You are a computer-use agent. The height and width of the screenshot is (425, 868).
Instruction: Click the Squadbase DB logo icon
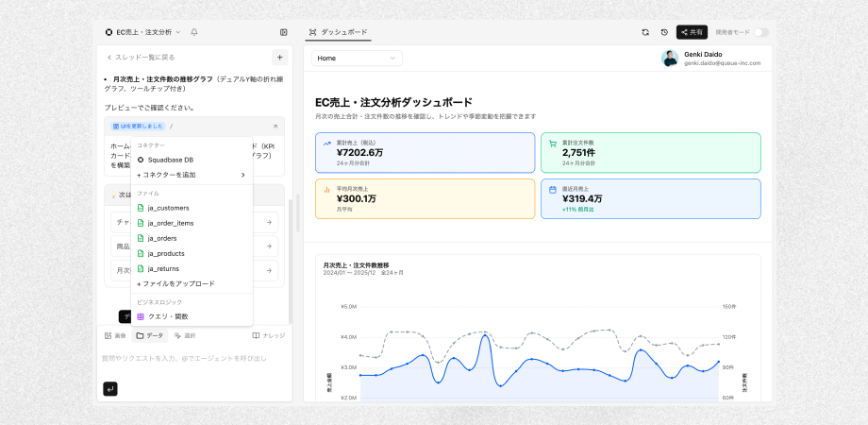tap(140, 160)
